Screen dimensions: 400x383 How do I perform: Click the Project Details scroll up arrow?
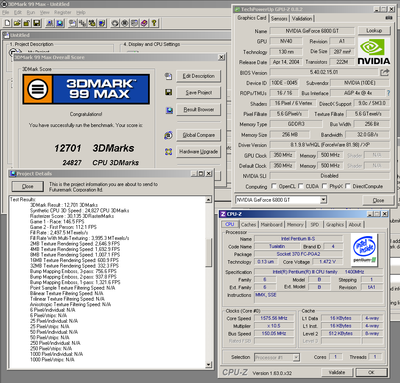pos(209,200)
